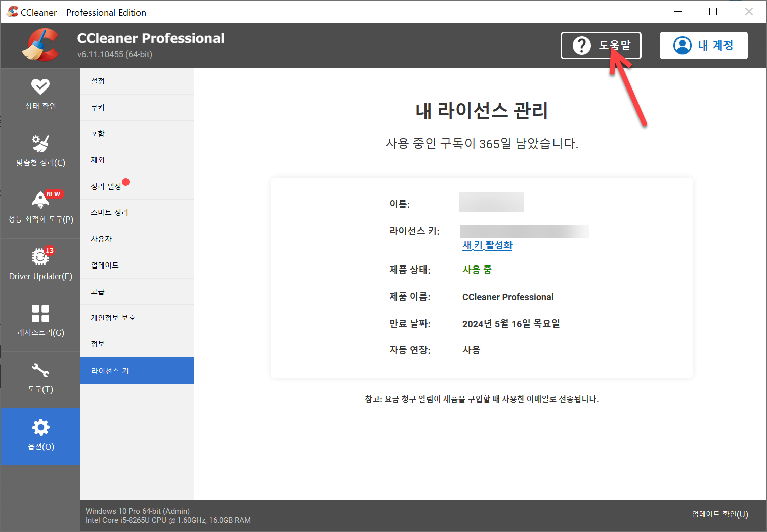Maximize the CCleaner window
The height and width of the screenshot is (532, 767).
(x=713, y=12)
